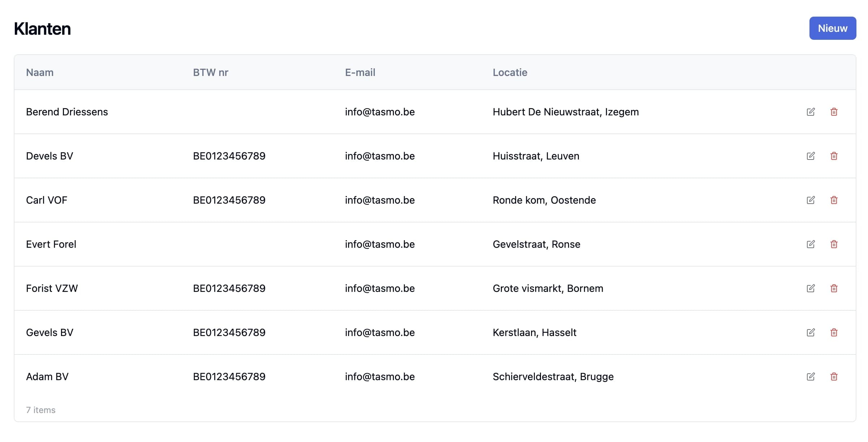Trash the Gevels BV customer
This screenshot has width=868, height=442.
pos(834,332)
